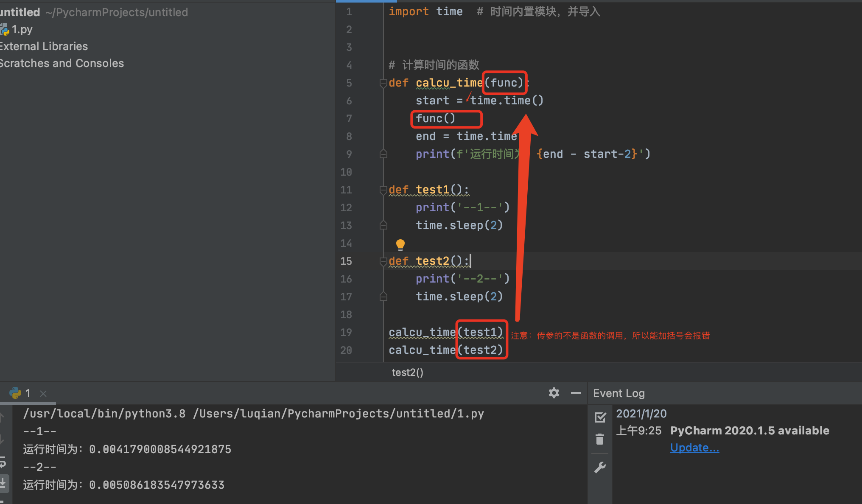Viewport: 862px width, 504px height.
Task: Select the Run tab named 1
Action: point(28,393)
